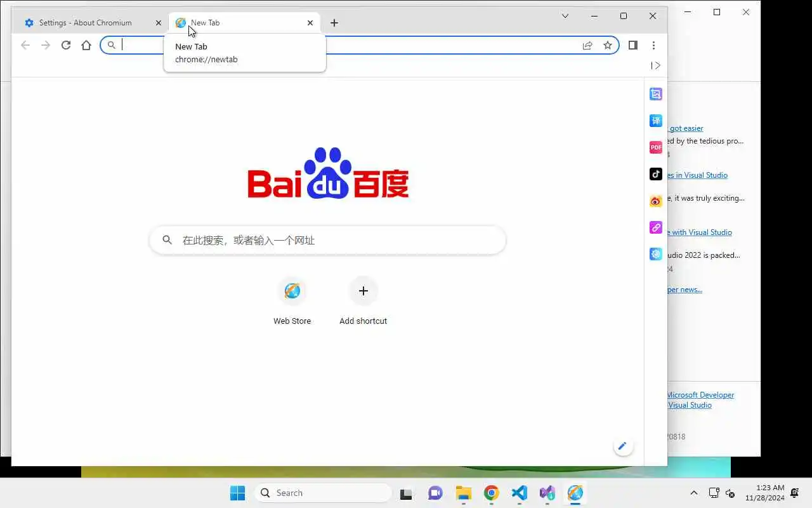Viewport: 812px width, 508px height.
Task: Go to home with the house icon
Action: tap(86, 45)
